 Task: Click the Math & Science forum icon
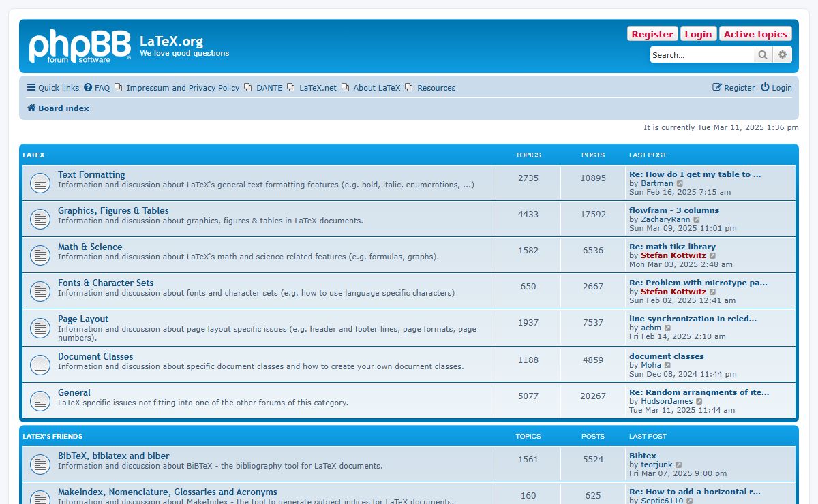pyautogui.click(x=40, y=255)
